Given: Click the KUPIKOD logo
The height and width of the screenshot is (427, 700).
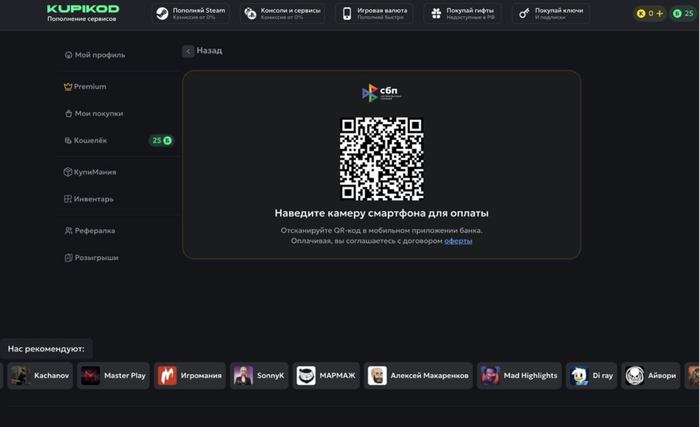Looking at the screenshot, I should [x=82, y=9].
